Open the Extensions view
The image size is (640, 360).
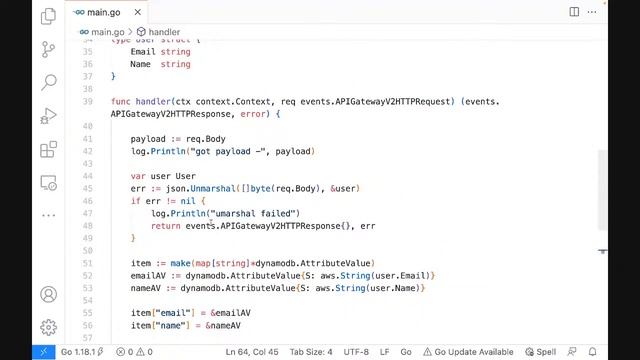pos(48,149)
